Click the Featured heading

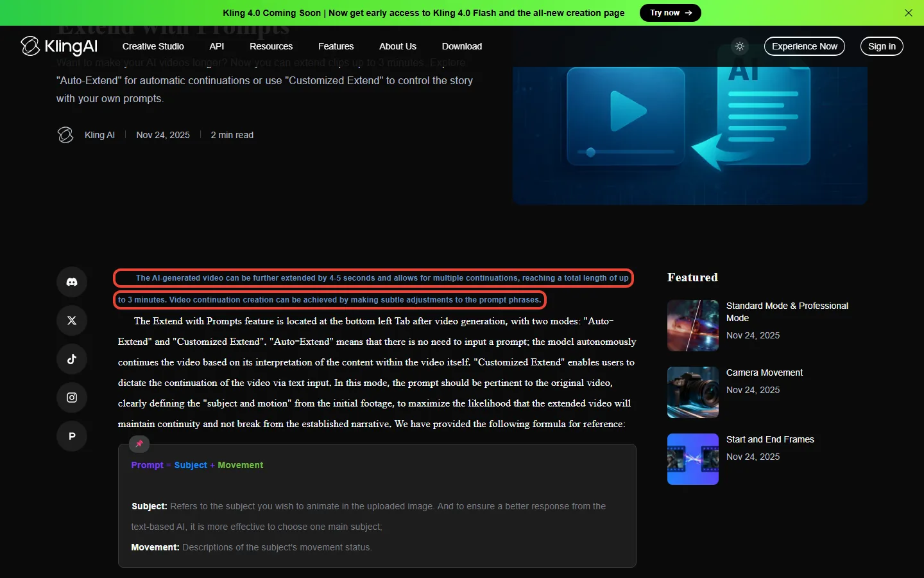[x=692, y=277]
